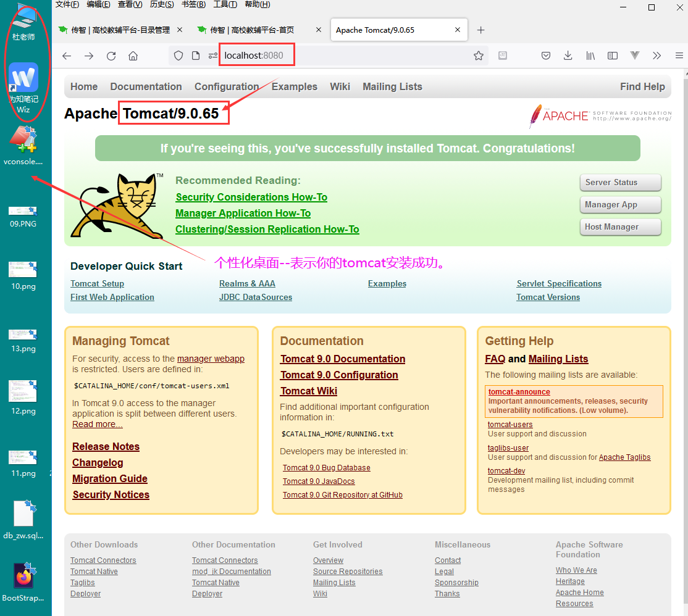Expand the toolbar overflow chevron

pos(657,56)
